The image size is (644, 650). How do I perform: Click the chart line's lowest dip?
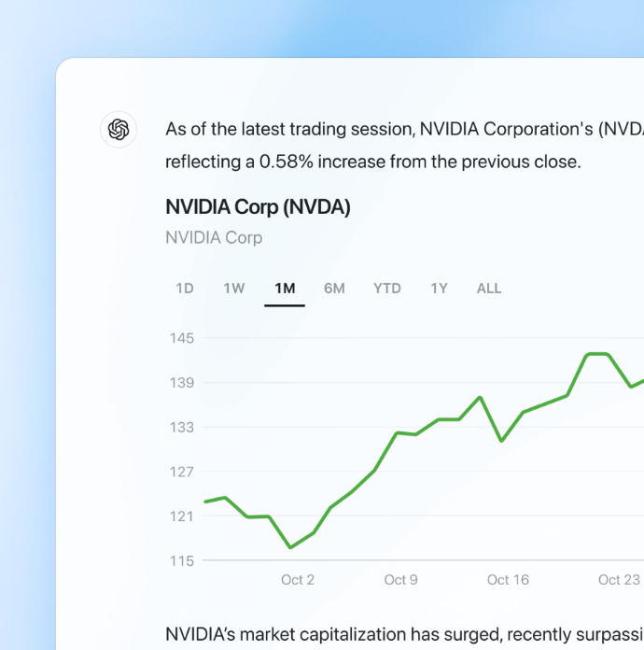click(x=291, y=547)
